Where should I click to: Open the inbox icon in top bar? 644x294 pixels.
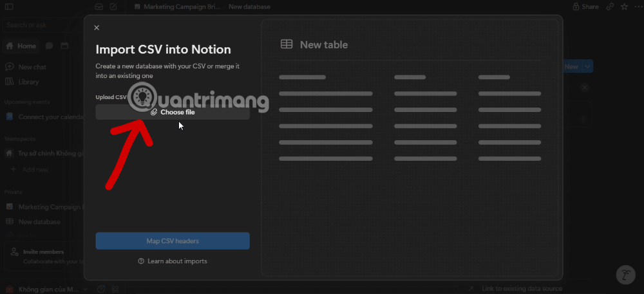(99, 6)
